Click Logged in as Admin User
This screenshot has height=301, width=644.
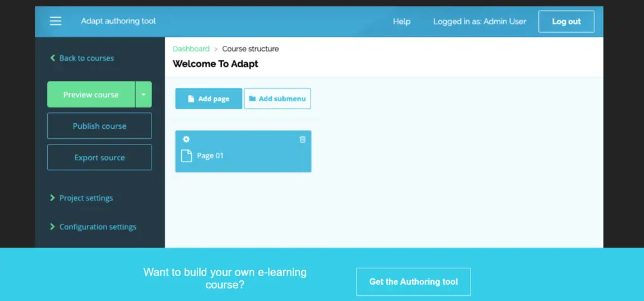[x=479, y=21]
